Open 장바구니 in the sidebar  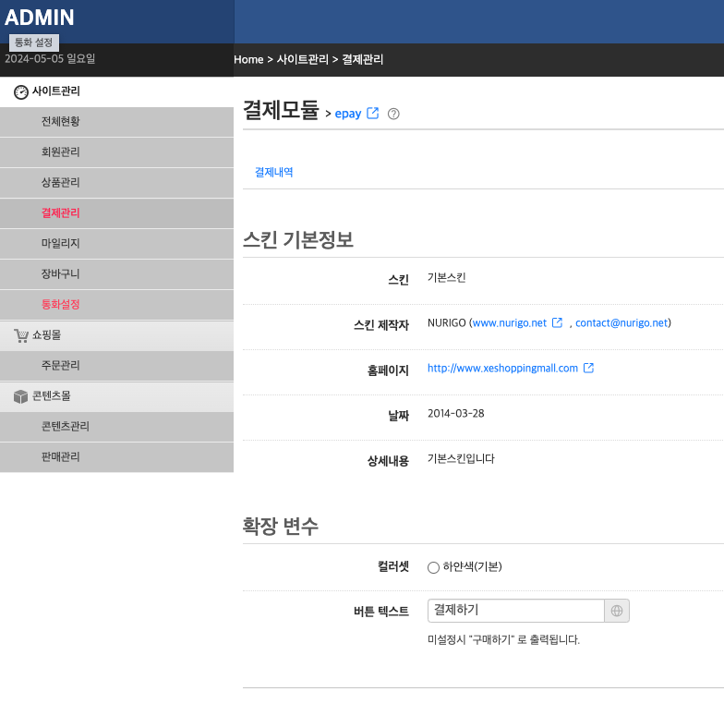pos(116,274)
